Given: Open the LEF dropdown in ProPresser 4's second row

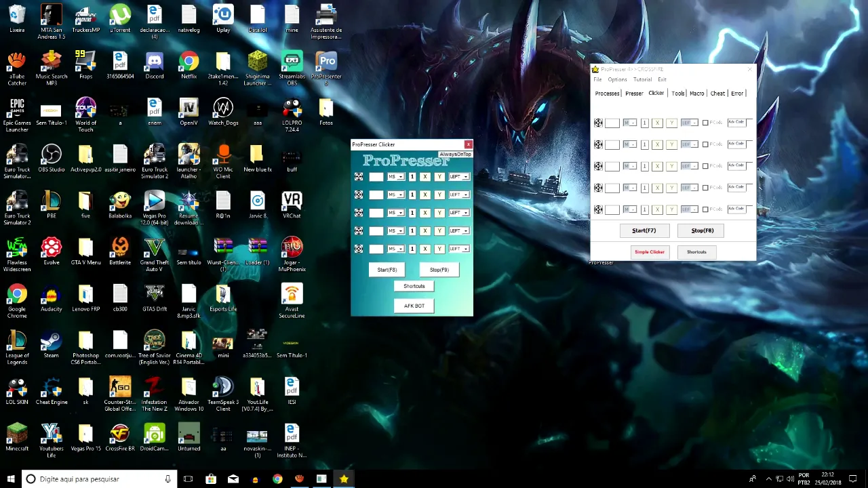Looking at the screenshot, I should click(x=690, y=144).
